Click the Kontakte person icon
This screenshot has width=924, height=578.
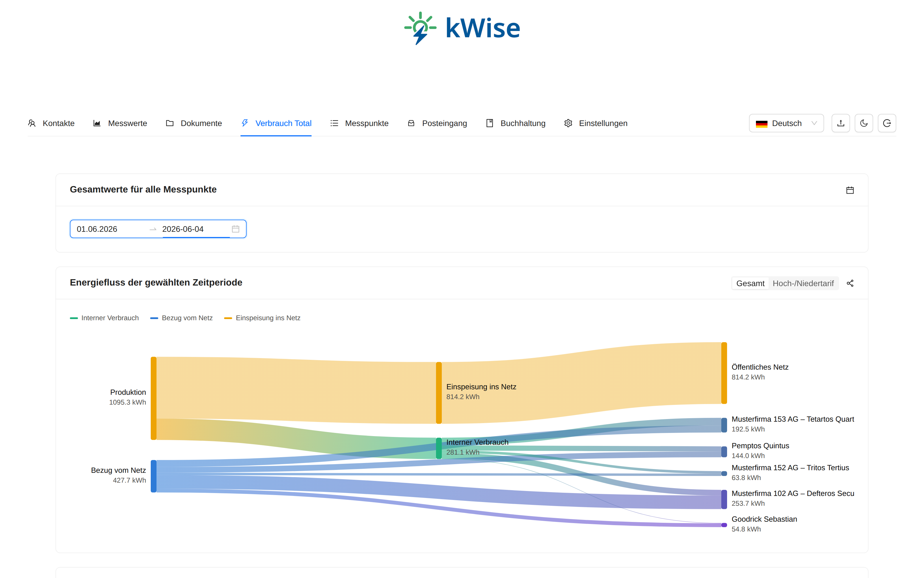pyautogui.click(x=32, y=123)
